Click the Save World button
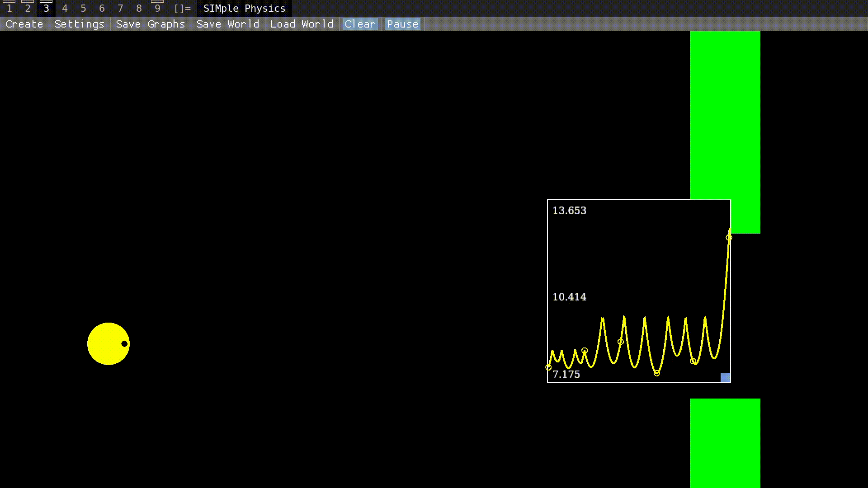Viewport: 868px width, 488px height. 228,24
